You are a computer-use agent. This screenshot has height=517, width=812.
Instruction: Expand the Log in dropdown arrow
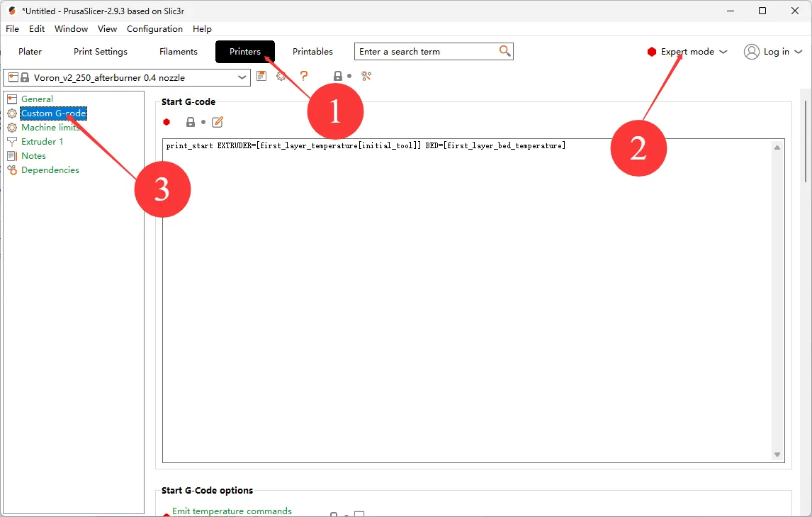(799, 52)
